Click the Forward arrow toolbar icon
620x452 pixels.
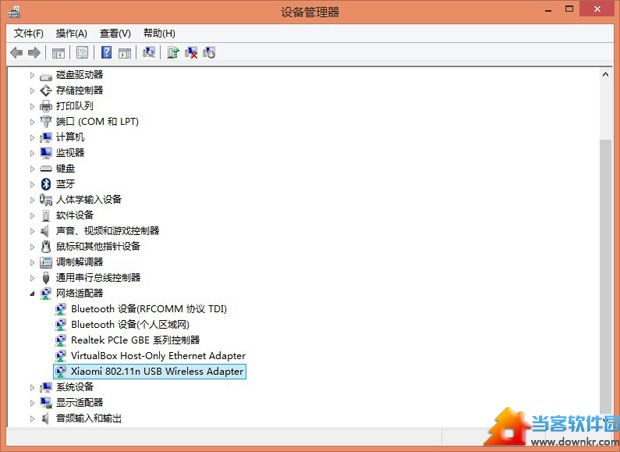[x=34, y=53]
